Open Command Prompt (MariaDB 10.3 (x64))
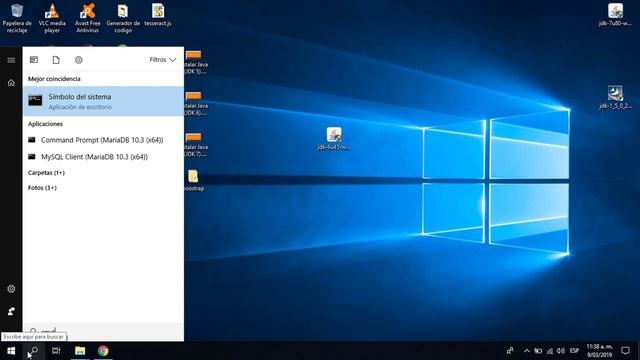This screenshot has width=640, height=360. [x=103, y=140]
